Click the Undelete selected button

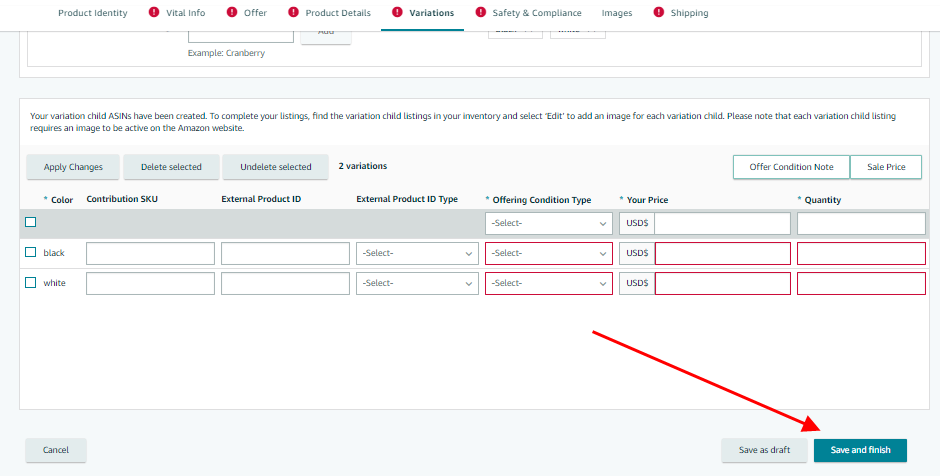[276, 167]
